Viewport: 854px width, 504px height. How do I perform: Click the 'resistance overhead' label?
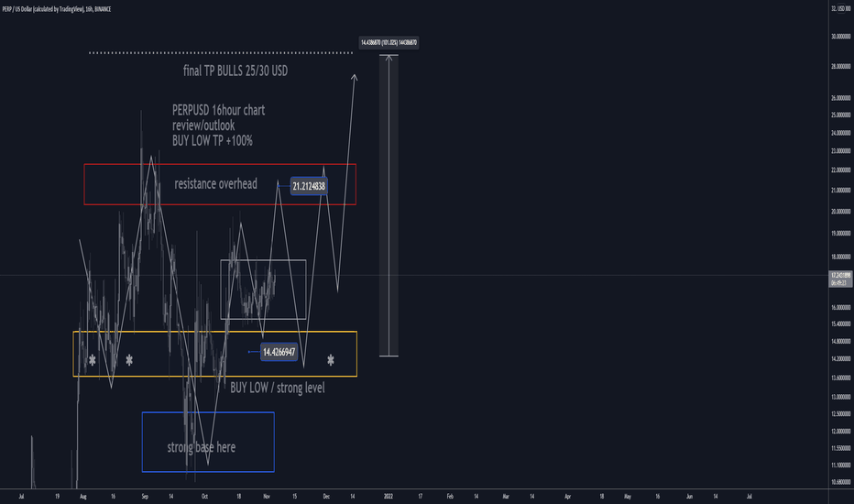coord(215,184)
